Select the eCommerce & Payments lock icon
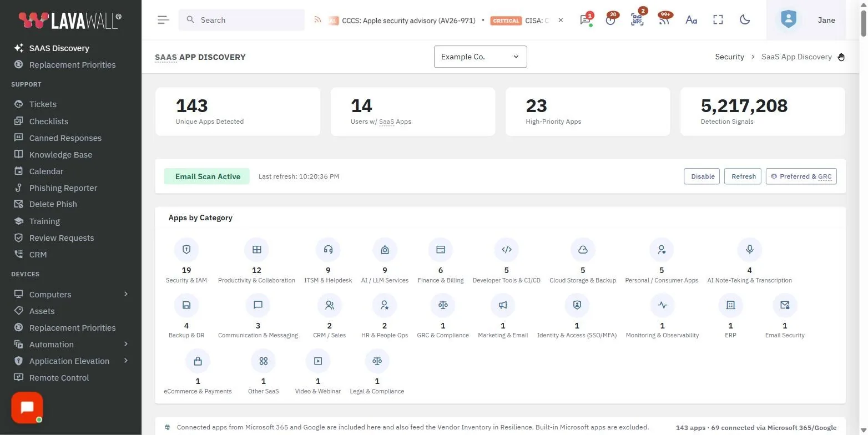The height and width of the screenshot is (435, 868). [198, 361]
